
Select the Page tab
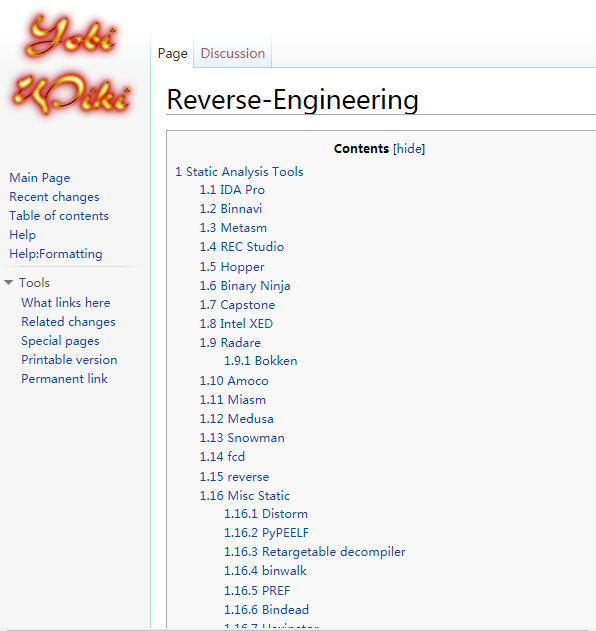pyautogui.click(x=173, y=53)
